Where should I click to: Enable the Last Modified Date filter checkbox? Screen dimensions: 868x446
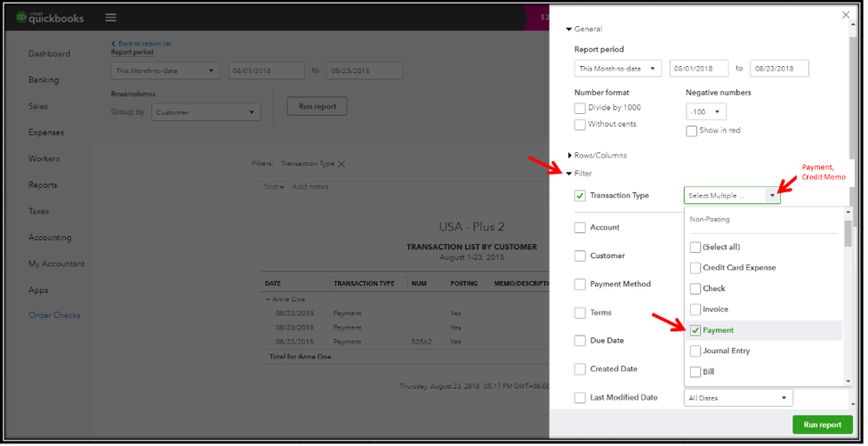(x=580, y=398)
